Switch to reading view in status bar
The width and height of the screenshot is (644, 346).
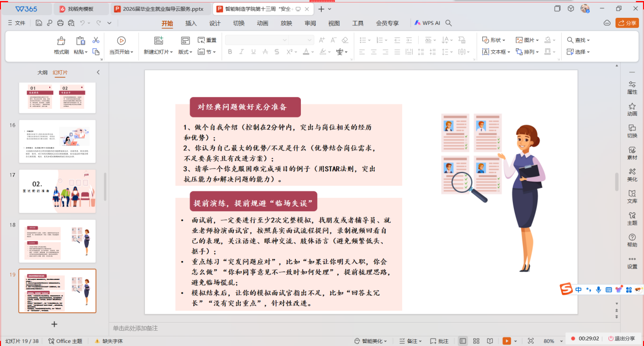pyautogui.click(x=489, y=341)
